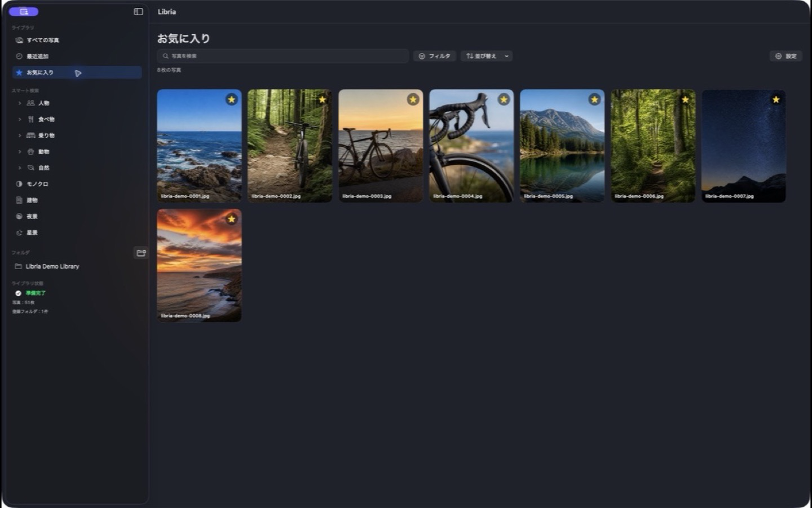Toggle the star on libria-demo-0004.jpg
The width and height of the screenshot is (812, 508).
[504, 99]
